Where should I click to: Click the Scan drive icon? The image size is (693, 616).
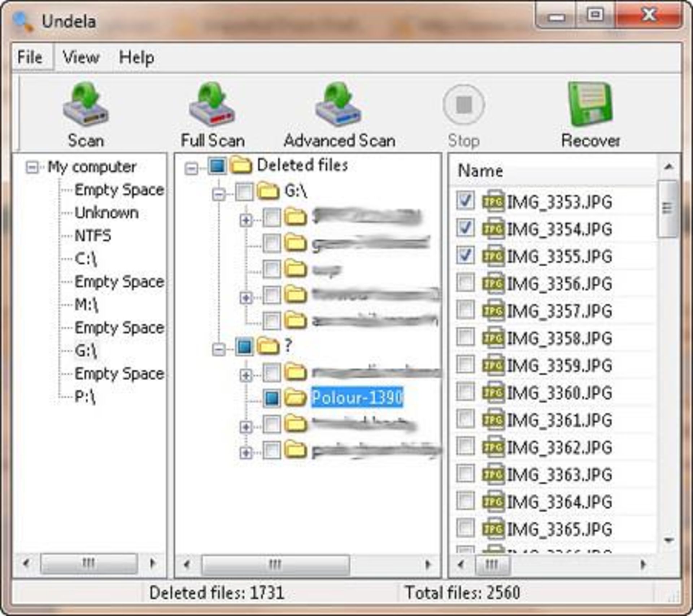point(86,105)
